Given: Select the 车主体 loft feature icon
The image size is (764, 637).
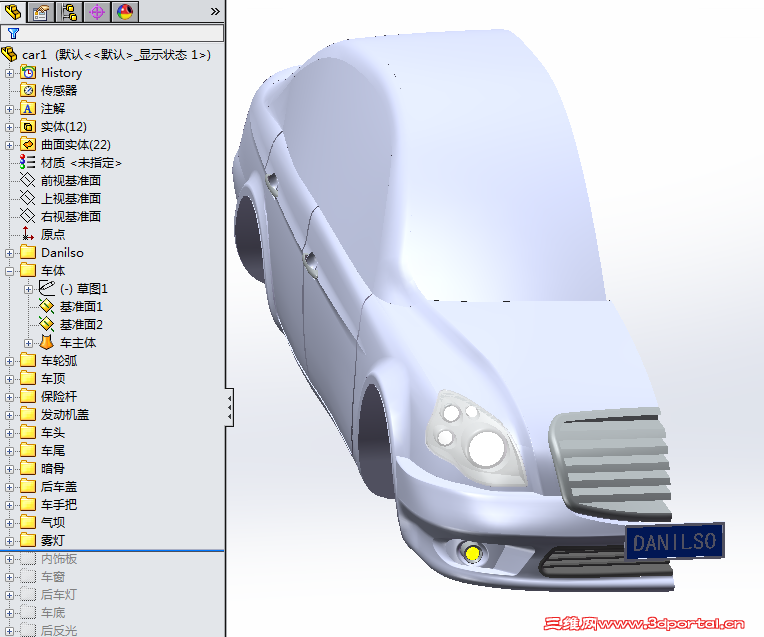Looking at the screenshot, I should click(x=47, y=342).
